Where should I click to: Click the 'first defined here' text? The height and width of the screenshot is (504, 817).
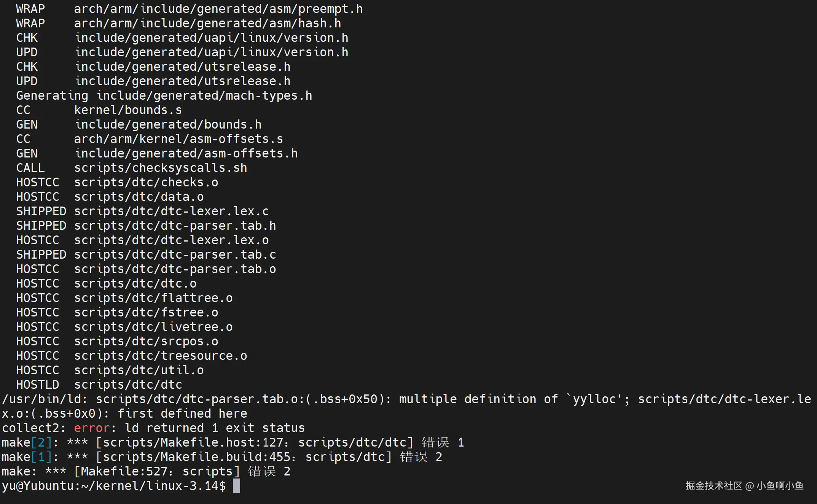(182, 413)
